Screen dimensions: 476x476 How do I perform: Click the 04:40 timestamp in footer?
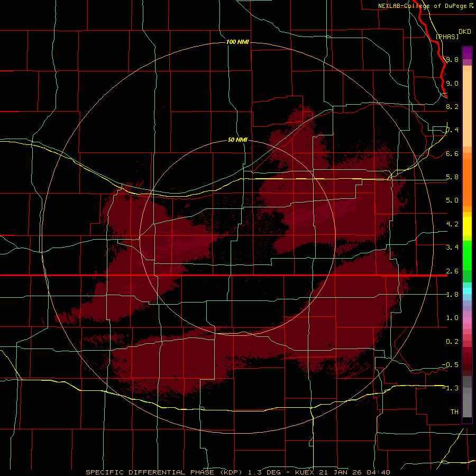[x=378, y=472]
